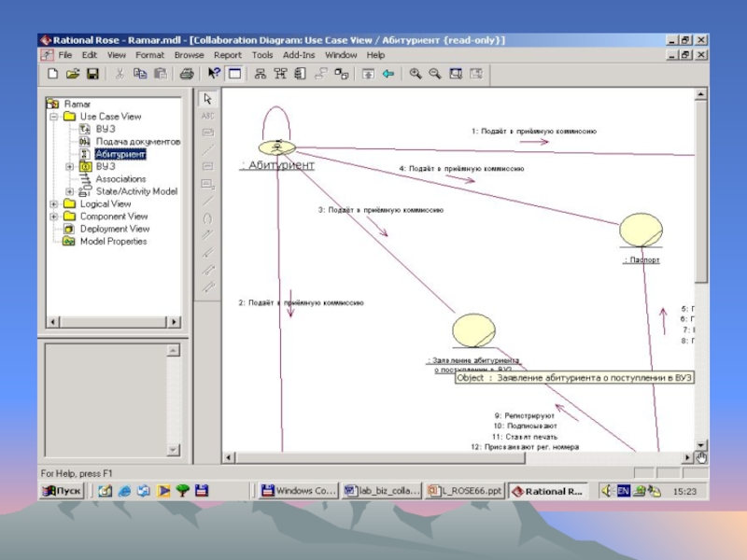Click the Context Help arrow-question icon
The height and width of the screenshot is (560, 747).
click(214, 74)
